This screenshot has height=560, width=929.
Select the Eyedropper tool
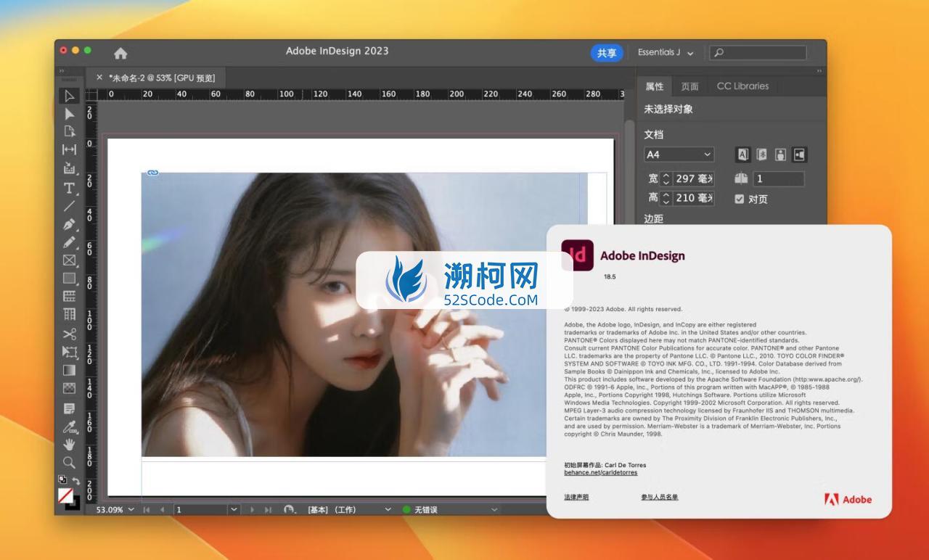[x=69, y=427]
